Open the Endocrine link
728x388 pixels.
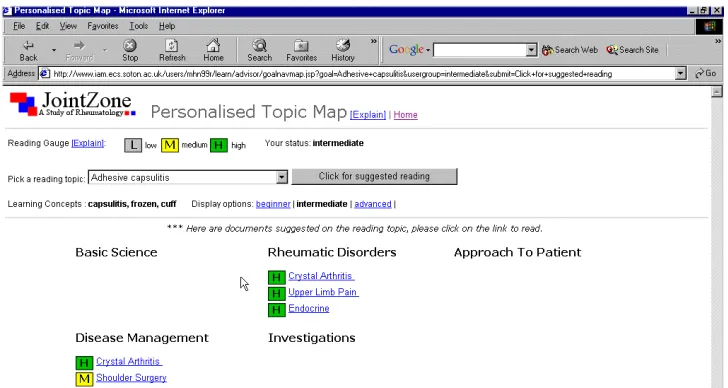pyautogui.click(x=309, y=308)
